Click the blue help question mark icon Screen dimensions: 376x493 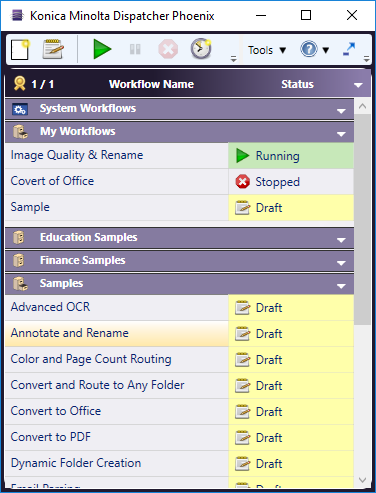pos(309,50)
